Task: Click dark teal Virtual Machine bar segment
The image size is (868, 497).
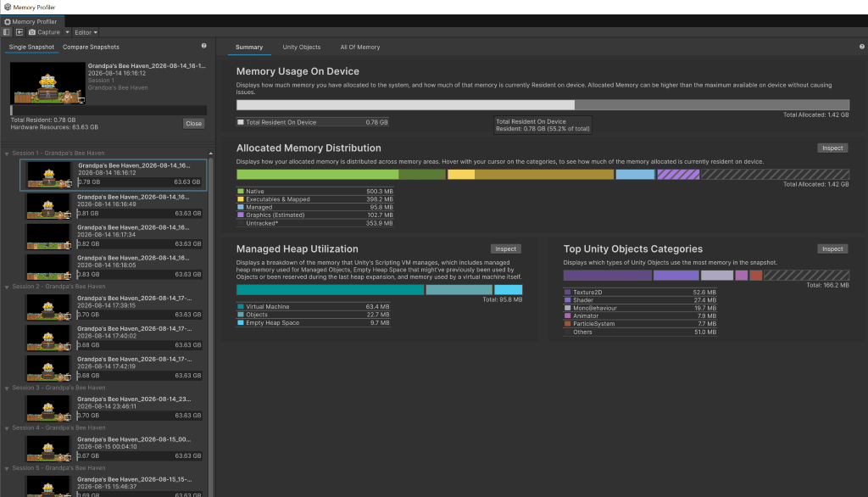Action: click(330, 290)
